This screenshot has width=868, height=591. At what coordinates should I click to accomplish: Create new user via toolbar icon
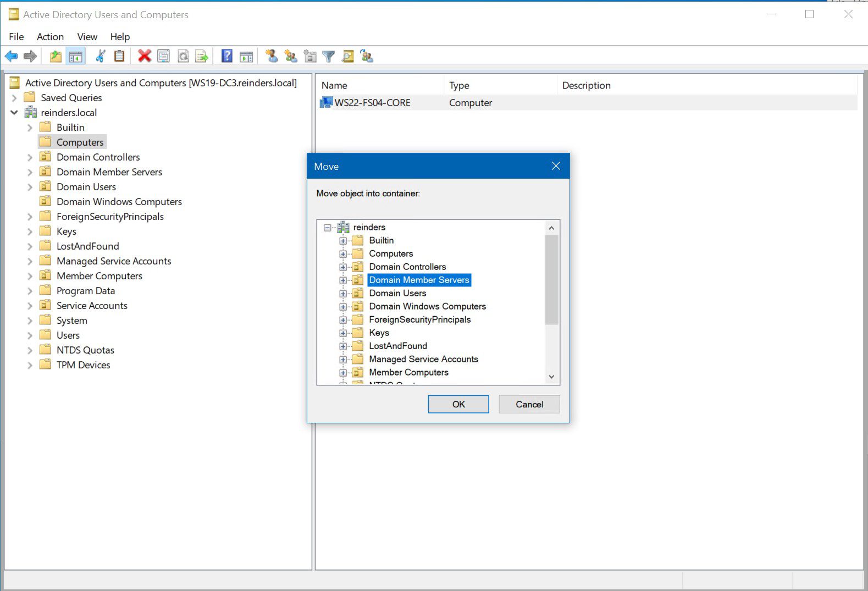272,56
